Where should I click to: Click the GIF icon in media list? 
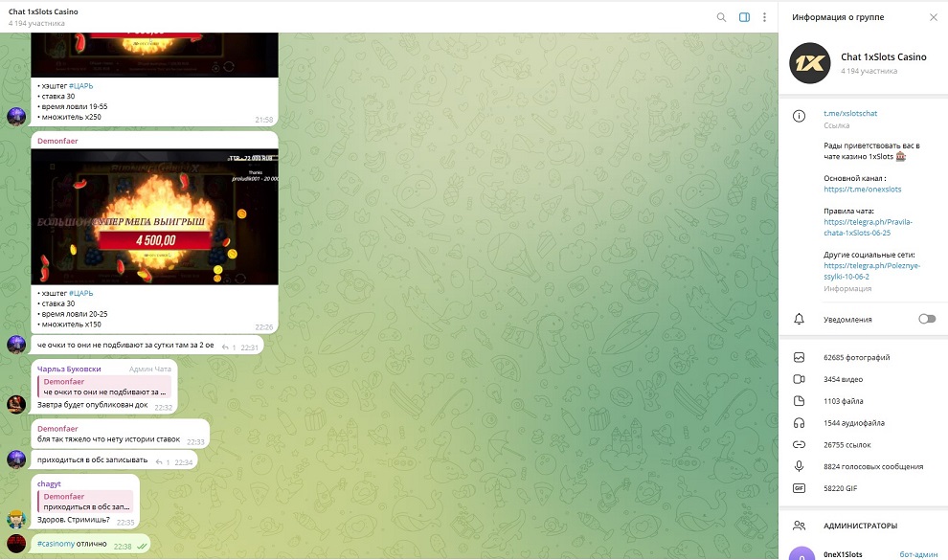pyautogui.click(x=800, y=488)
